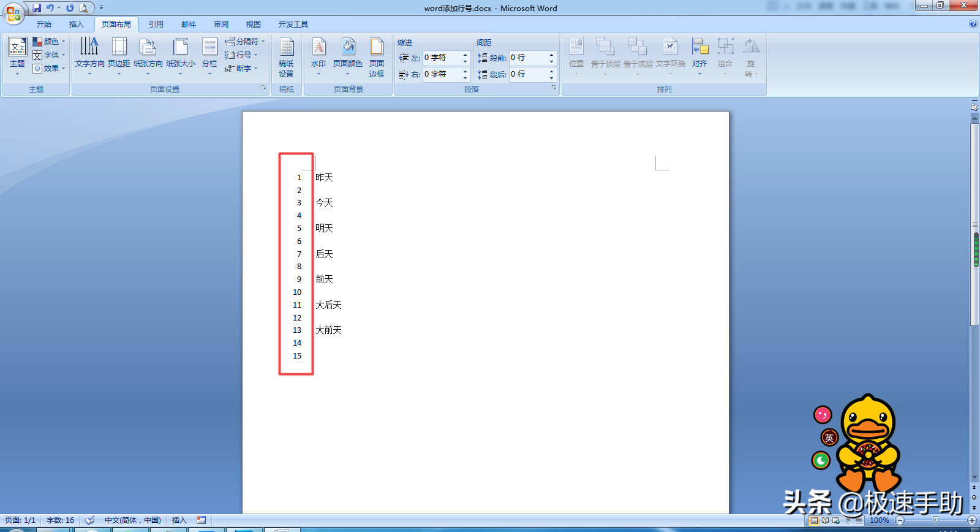
Task: Open 分栏 columns options
Action: click(209, 56)
